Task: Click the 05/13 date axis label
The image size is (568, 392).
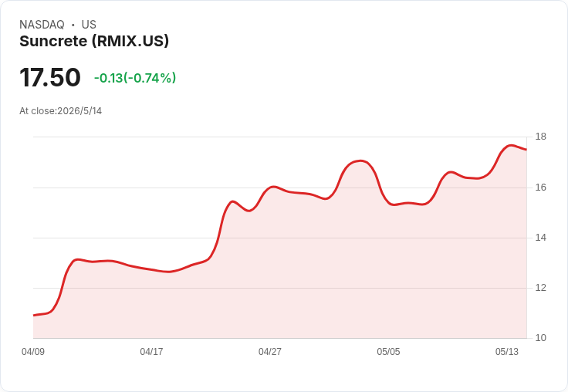Action: click(507, 352)
